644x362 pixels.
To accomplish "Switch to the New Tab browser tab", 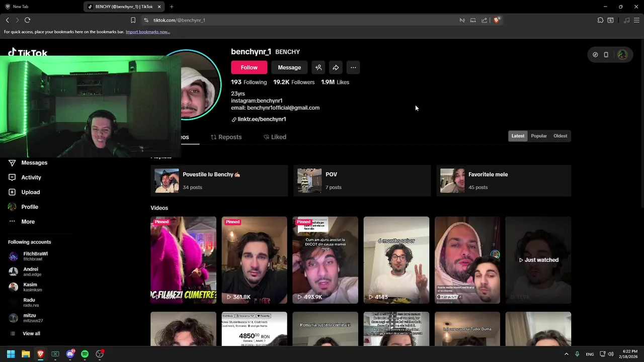I will 21,7.
